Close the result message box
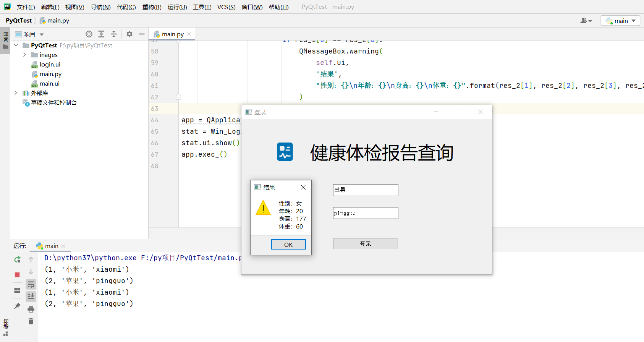 point(303,187)
